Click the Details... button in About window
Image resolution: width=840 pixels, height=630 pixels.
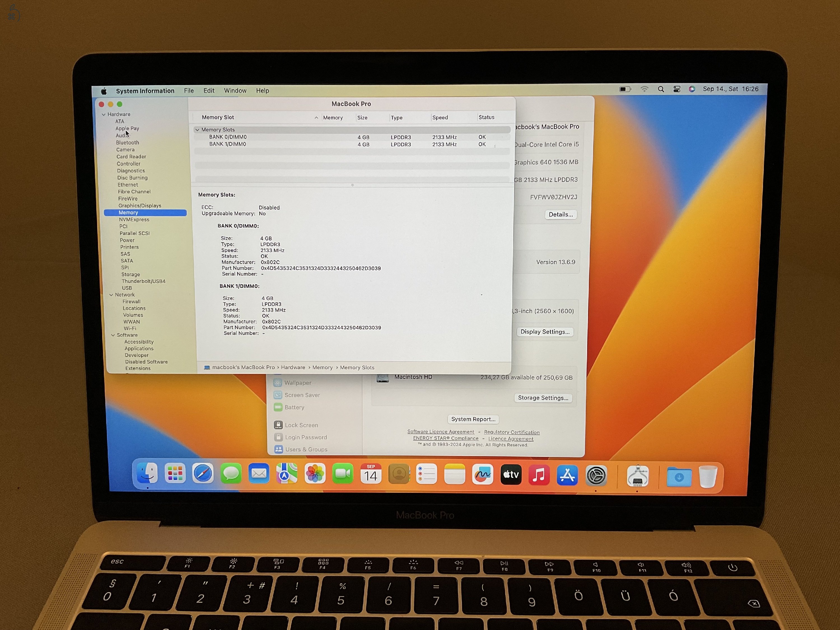[561, 214]
